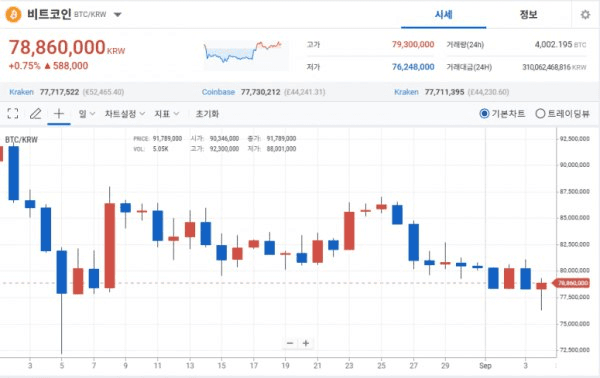600x378 pixels.
Task: Select the crosshair cursor tool
Action: point(59,114)
